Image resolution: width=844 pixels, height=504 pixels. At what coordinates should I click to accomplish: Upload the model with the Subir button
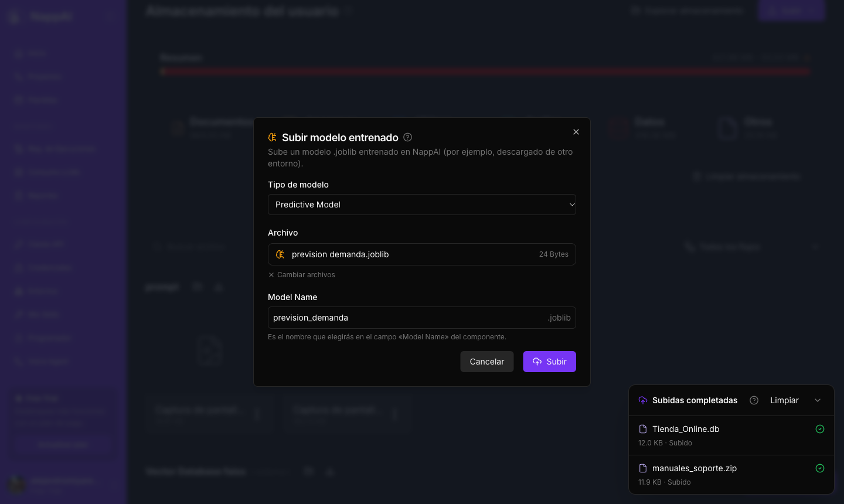(550, 362)
